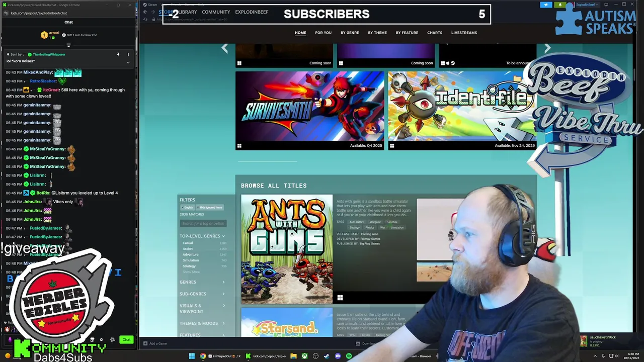Open MikedAndPlay username in chat

click(x=38, y=72)
